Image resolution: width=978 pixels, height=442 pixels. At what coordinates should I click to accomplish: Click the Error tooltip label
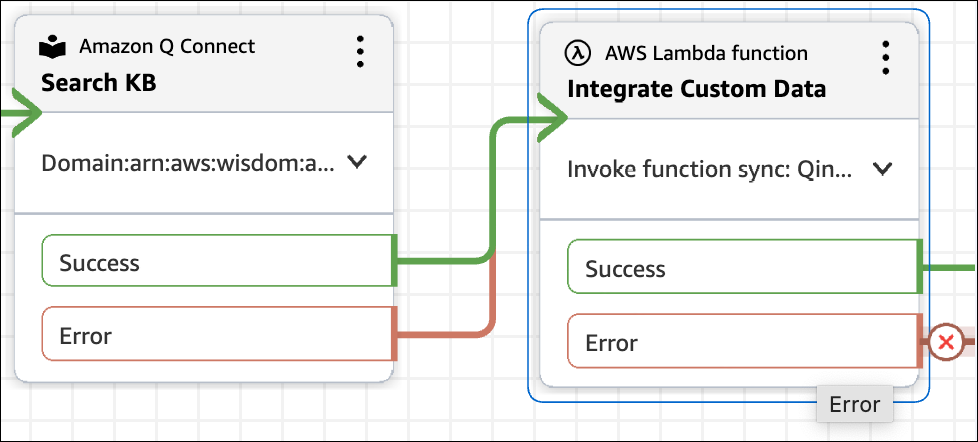click(x=855, y=405)
